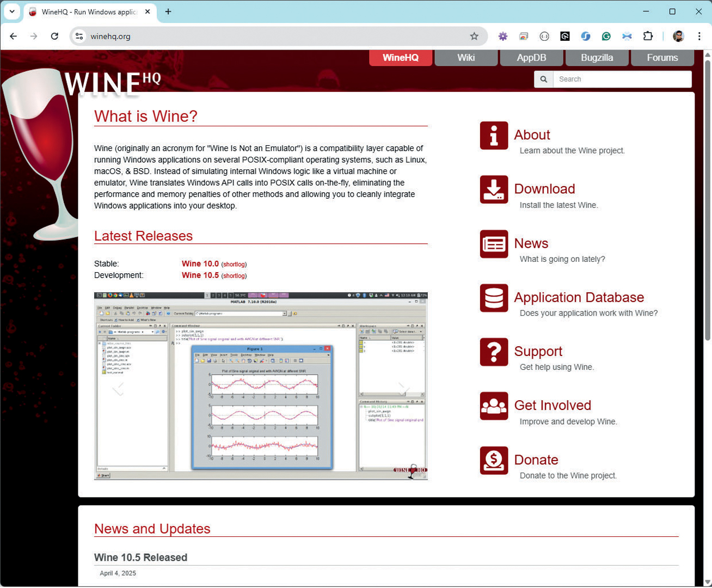712x588 pixels.
Task: Open the Wine 10.0 stable release link
Action: (x=200, y=264)
